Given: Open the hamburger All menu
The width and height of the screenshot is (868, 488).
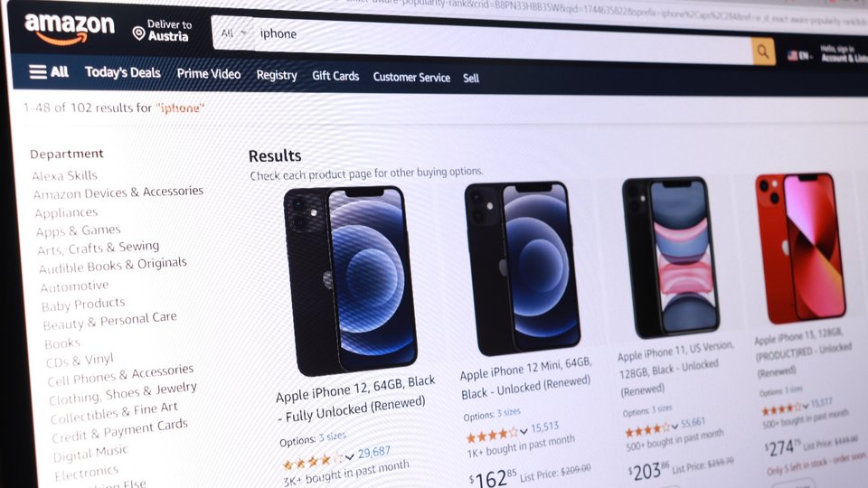Looking at the screenshot, I should click(x=48, y=71).
